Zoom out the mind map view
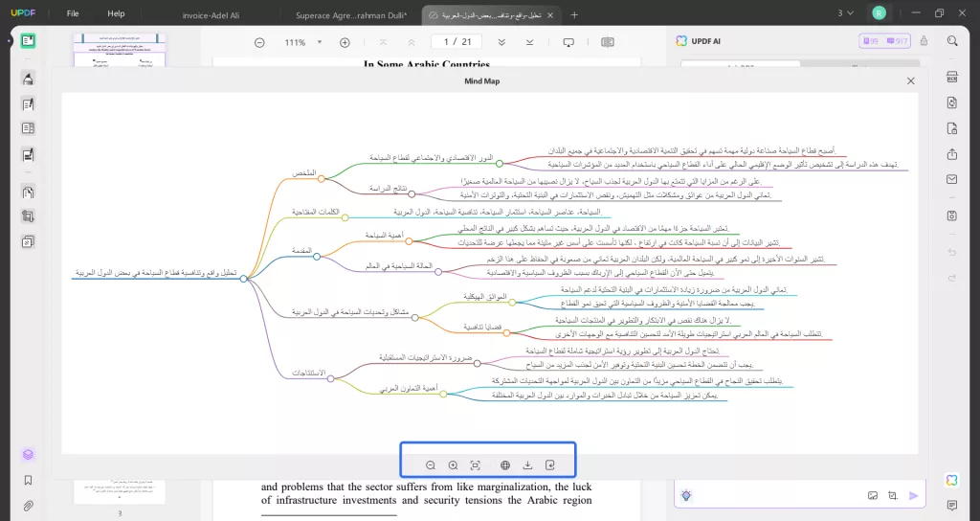The width and height of the screenshot is (980, 521). 431,465
